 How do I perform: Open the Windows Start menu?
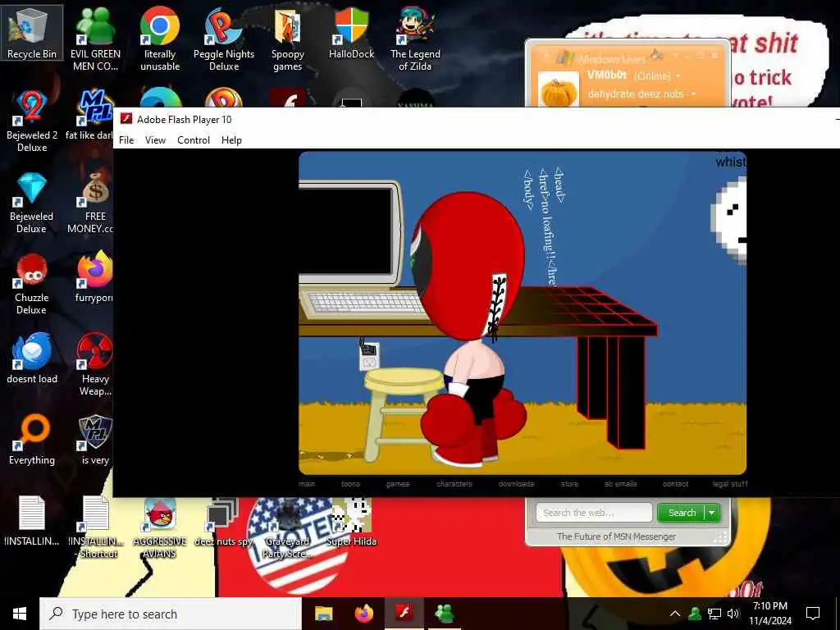tap(20, 614)
